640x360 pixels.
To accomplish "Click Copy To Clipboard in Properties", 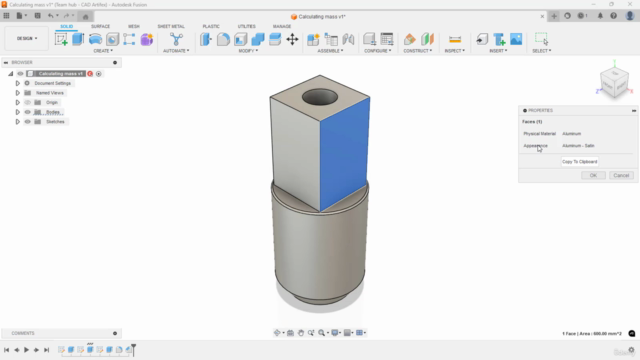I will coord(580,162).
